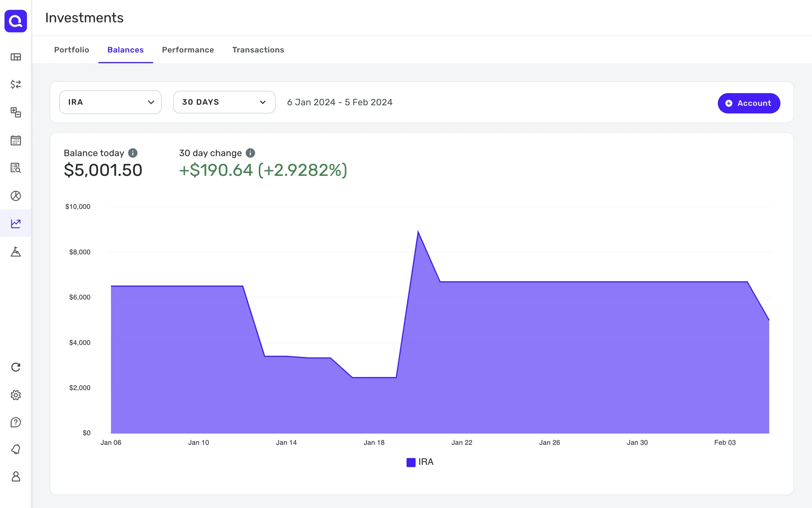The height and width of the screenshot is (508, 812).
Task: Open the calendar icon in sidebar
Action: (16, 140)
